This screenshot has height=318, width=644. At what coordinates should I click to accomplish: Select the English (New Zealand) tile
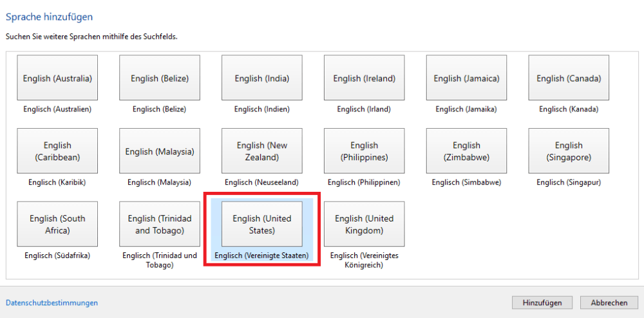point(262,151)
